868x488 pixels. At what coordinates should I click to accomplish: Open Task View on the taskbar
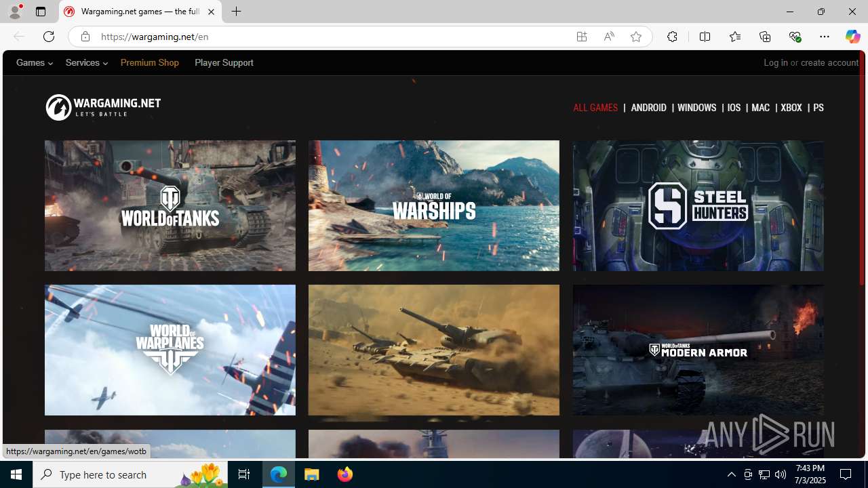pyautogui.click(x=244, y=474)
